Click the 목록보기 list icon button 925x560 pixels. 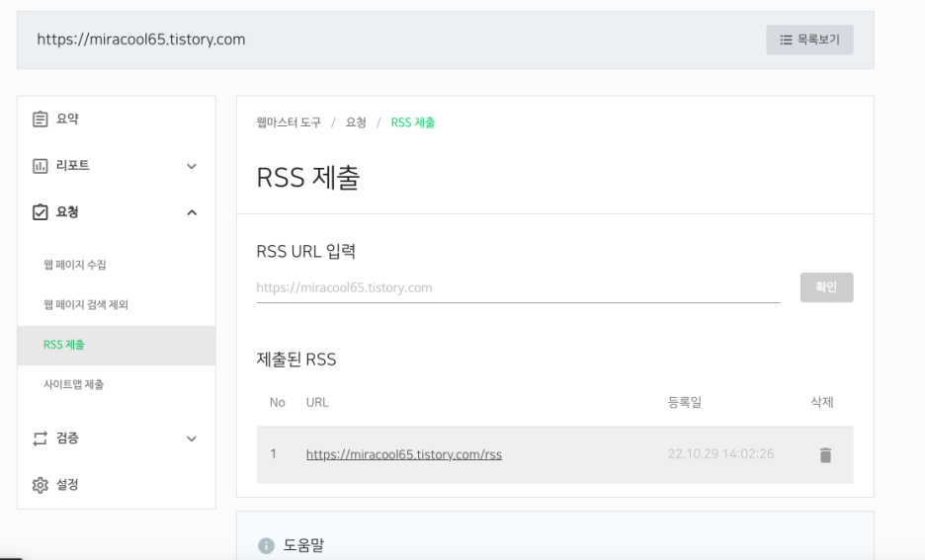809,40
